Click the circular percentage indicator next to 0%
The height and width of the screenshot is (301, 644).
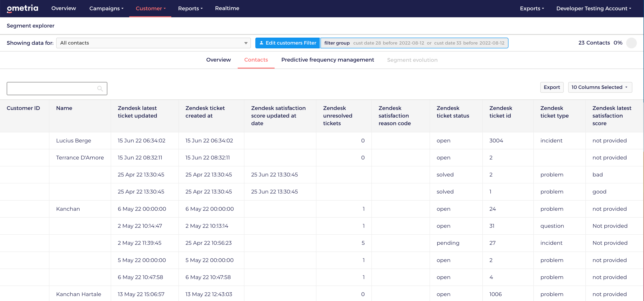pyautogui.click(x=631, y=43)
